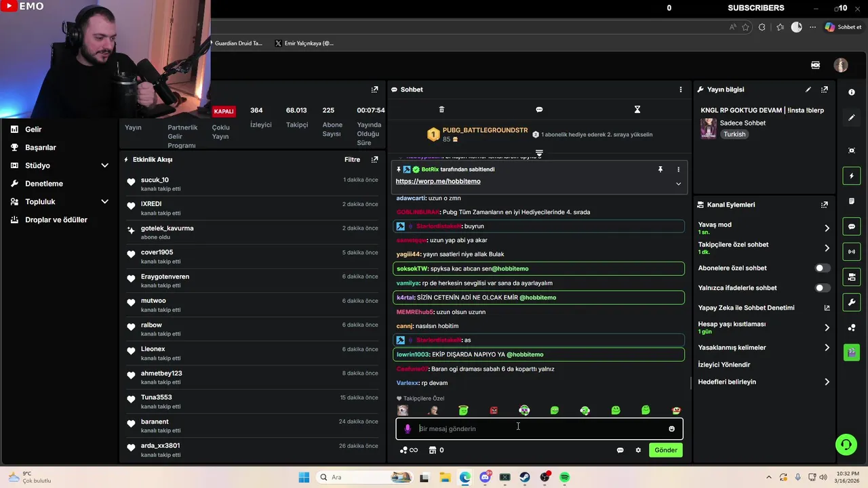Pop out the Yayın bilgisi panel
The height and width of the screenshot is (488, 868).
825,89
